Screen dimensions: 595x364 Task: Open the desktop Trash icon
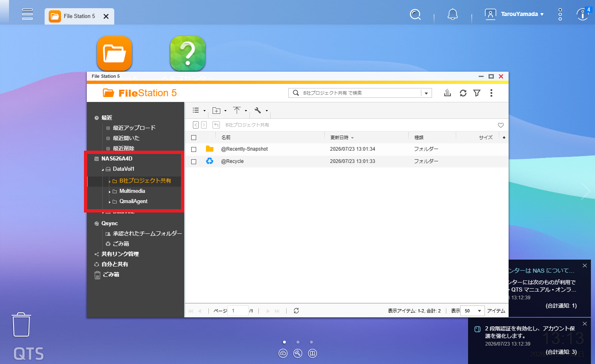point(21,325)
